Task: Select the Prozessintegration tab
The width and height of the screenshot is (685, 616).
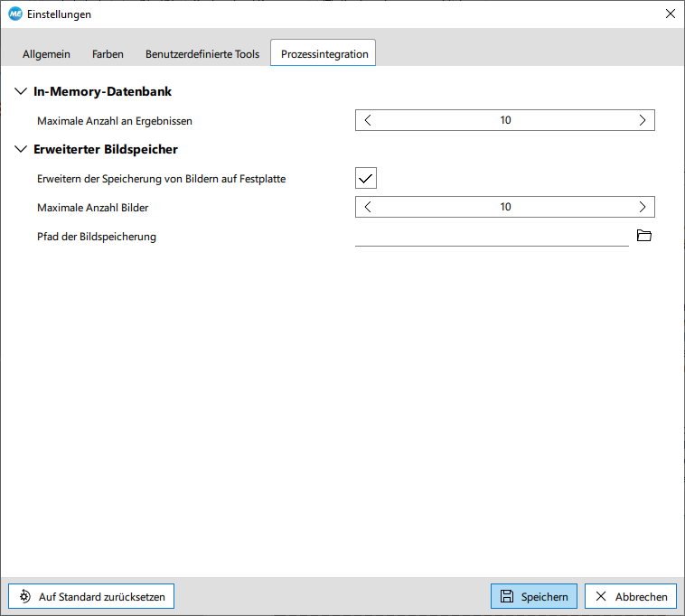Action: point(324,54)
